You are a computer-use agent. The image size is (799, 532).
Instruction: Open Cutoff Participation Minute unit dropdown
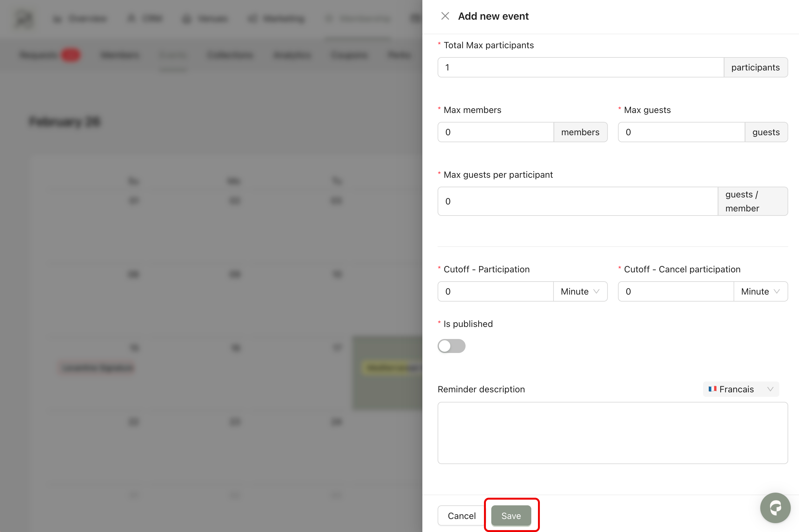coord(580,291)
